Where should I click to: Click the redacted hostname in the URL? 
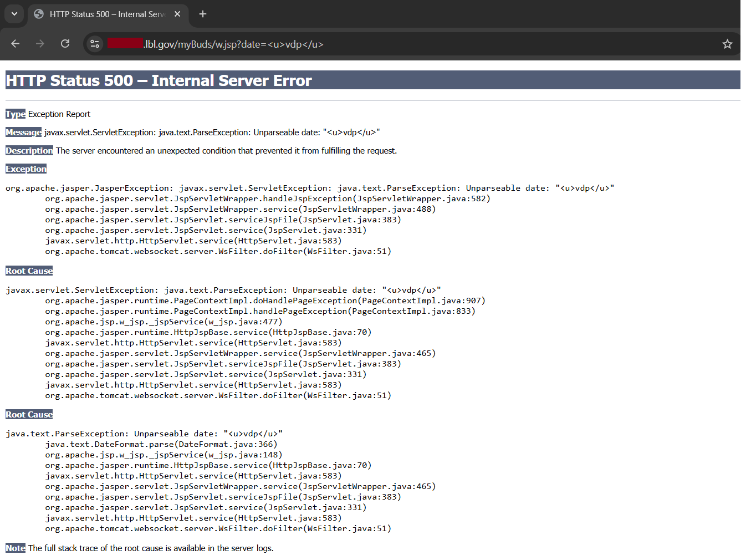pyautogui.click(x=125, y=43)
